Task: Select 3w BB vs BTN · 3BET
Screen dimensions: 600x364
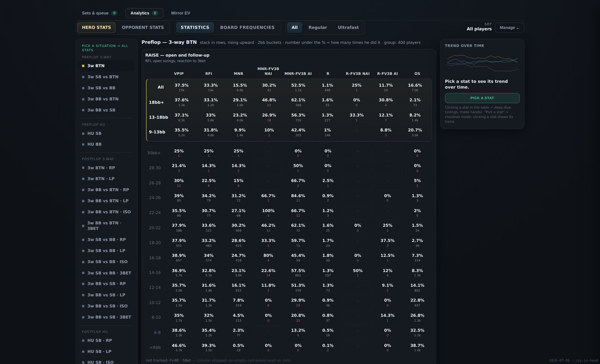Action: (107, 226)
